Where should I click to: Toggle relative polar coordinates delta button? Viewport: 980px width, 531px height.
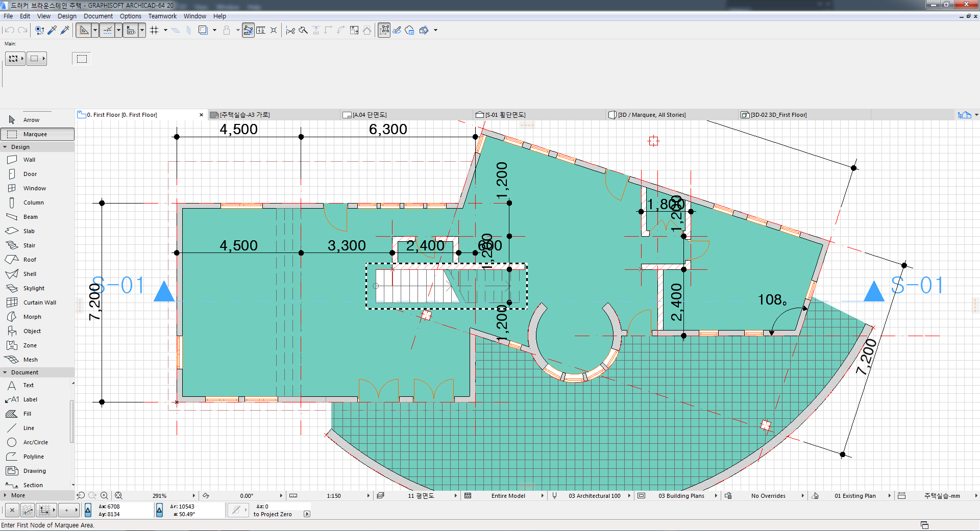[x=159, y=510]
